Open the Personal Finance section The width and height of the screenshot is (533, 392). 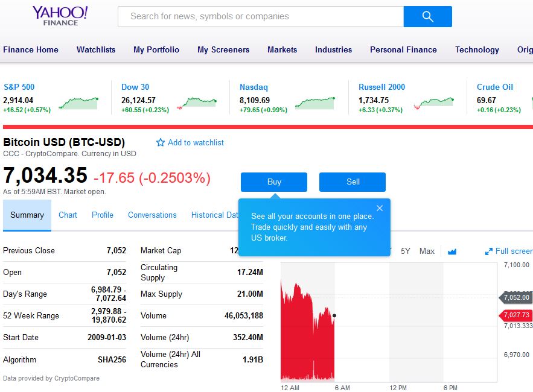click(403, 49)
